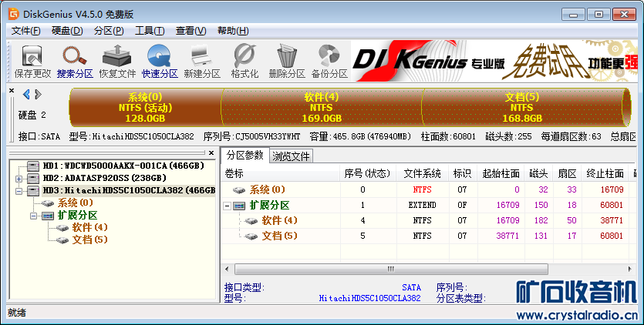644x325 pixels.
Task: Select 文档(5) label in left tree
Action: [x=89, y=240]
